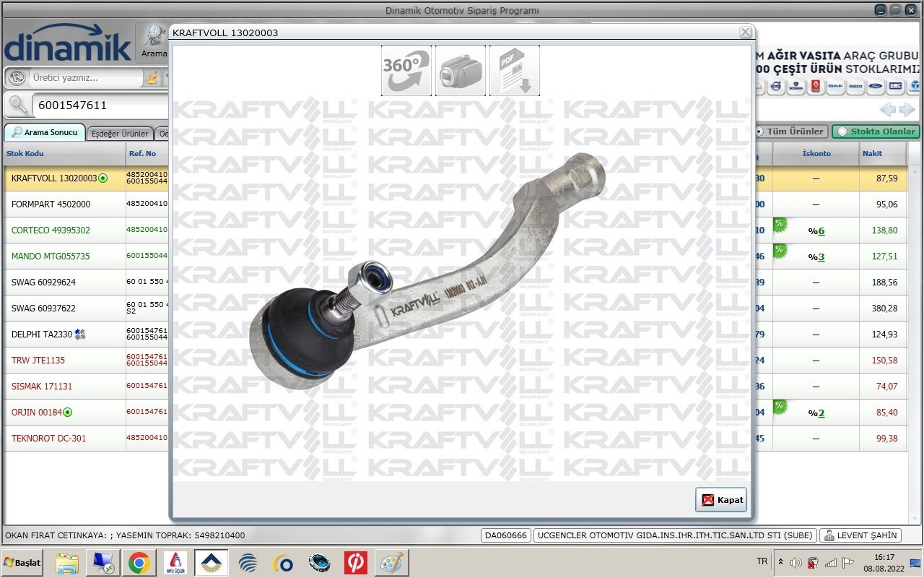This screenshot has height=578, width=924.
Task: Open the 360° product view
Action: (406, 71)
